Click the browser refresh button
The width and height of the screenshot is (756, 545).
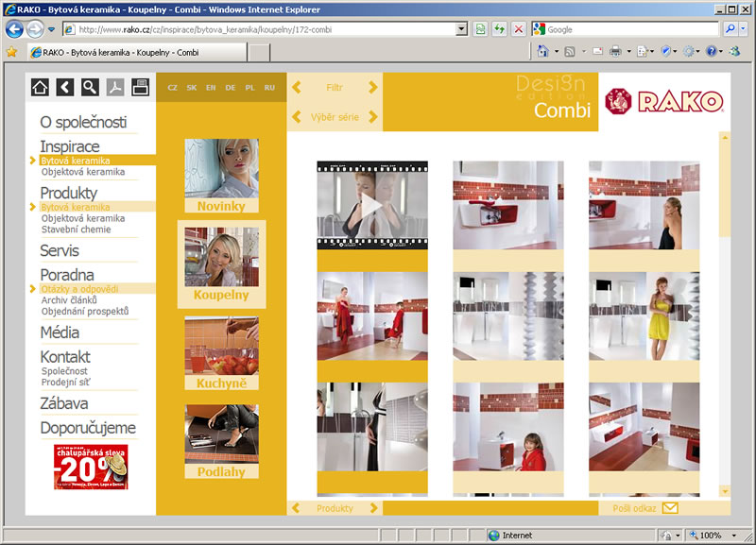click(499, 29)
